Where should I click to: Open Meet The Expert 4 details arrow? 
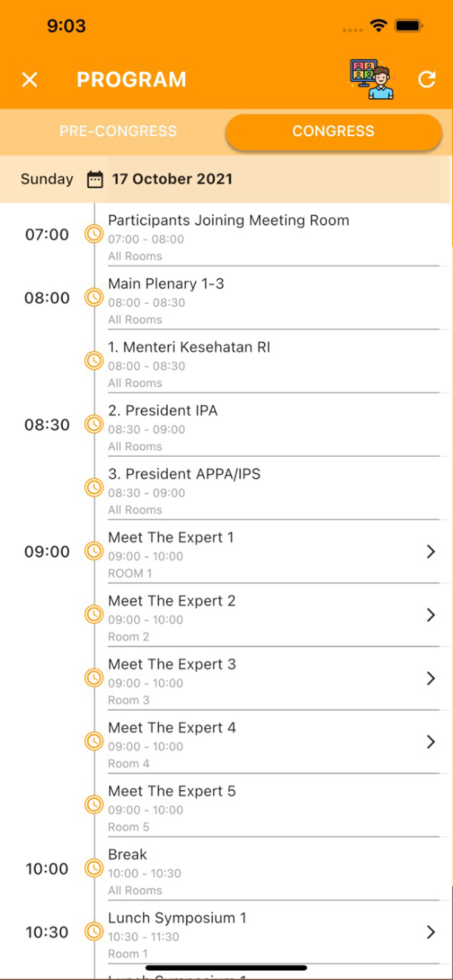(x=430, y=742)
